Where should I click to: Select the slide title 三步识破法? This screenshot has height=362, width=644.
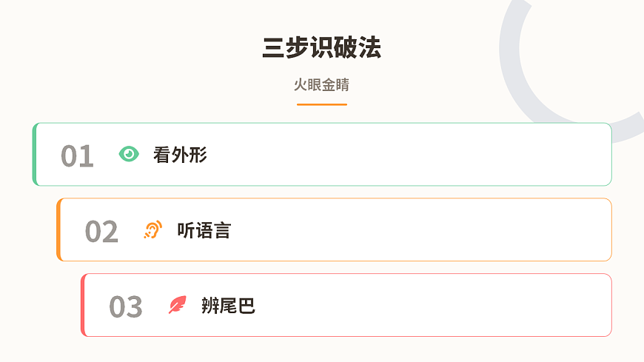point(321,47)
